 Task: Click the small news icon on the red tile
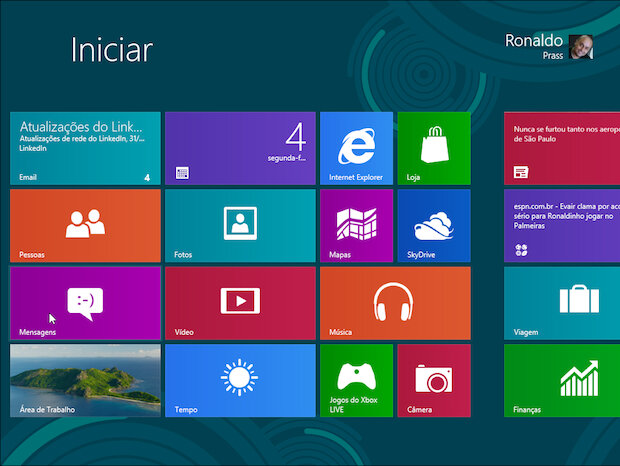pos(521,172)
